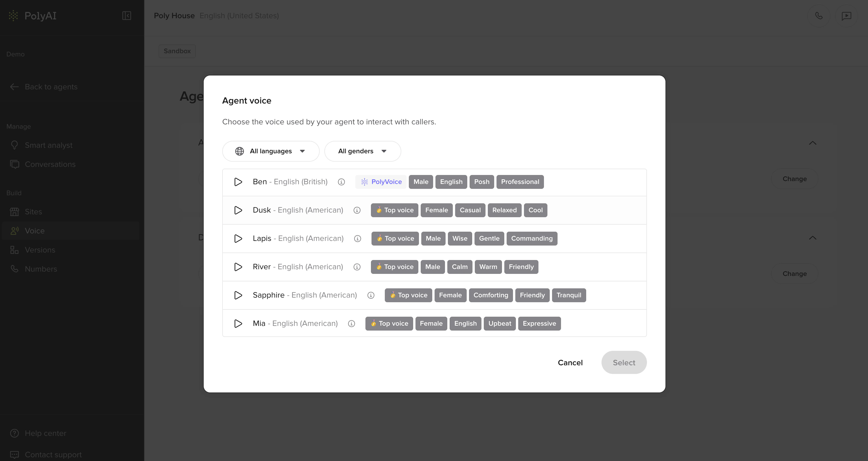Viewport: 868px width, 461px height.
Task: Open the All genders dropdown
Action: pyautogui.click(x=363, y=151)
